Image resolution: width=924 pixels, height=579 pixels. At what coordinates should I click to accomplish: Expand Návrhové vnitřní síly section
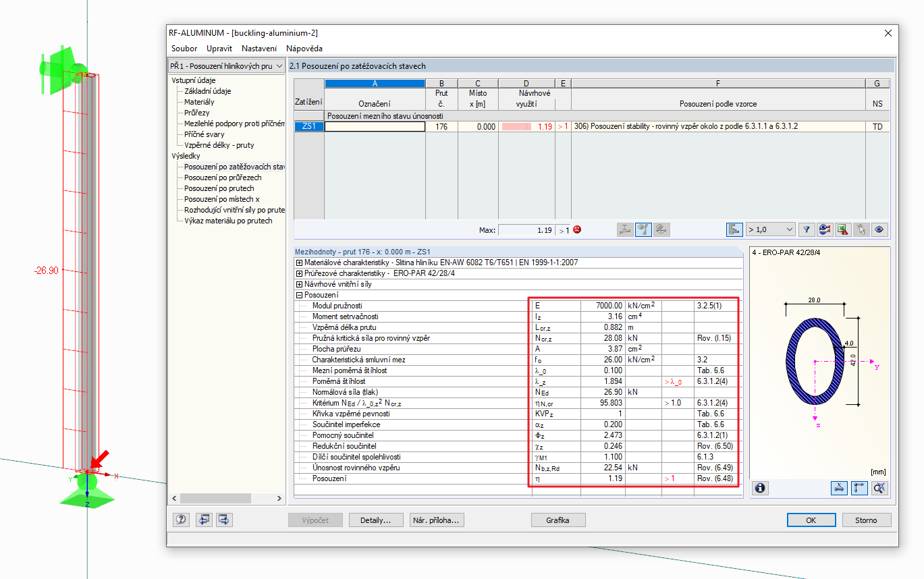click(299, 284)
